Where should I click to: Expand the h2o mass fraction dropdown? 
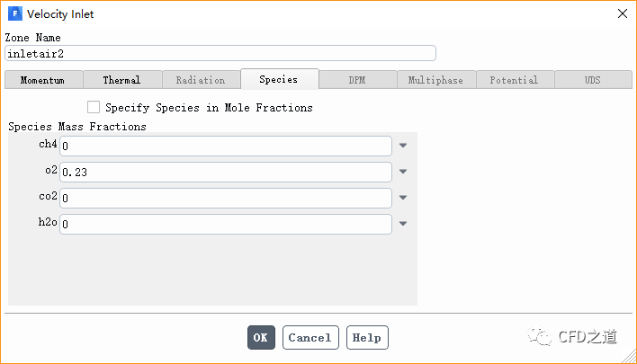403,224
